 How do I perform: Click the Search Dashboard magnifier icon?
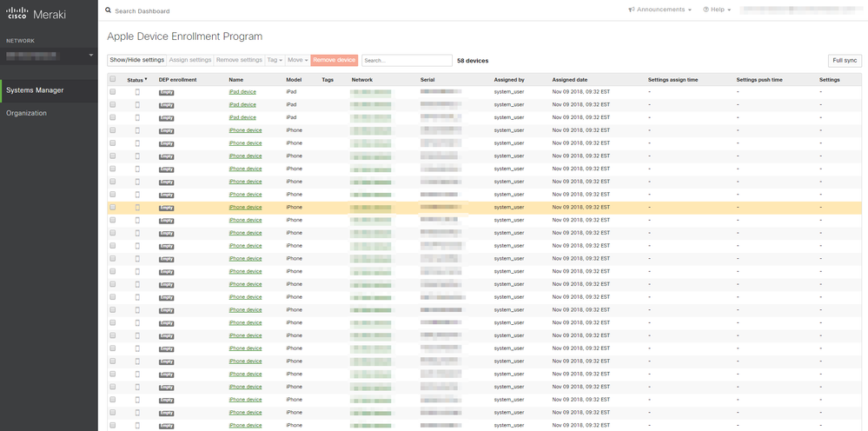coord(109,10)
